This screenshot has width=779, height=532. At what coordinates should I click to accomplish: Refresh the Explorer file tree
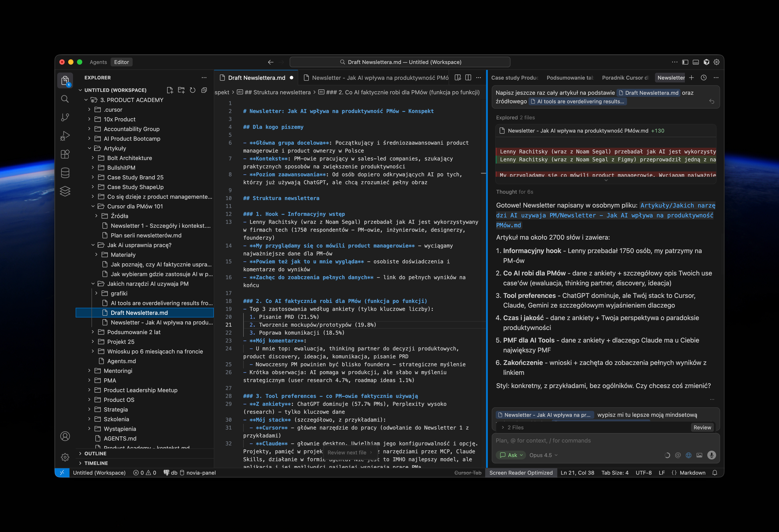click(192, 90)
